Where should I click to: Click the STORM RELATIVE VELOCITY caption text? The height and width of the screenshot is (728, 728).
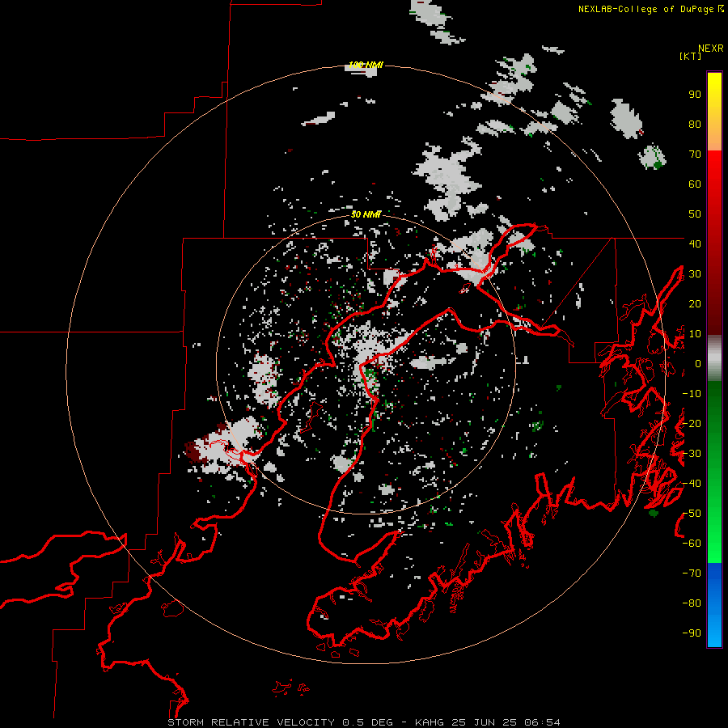pos(252,722)
